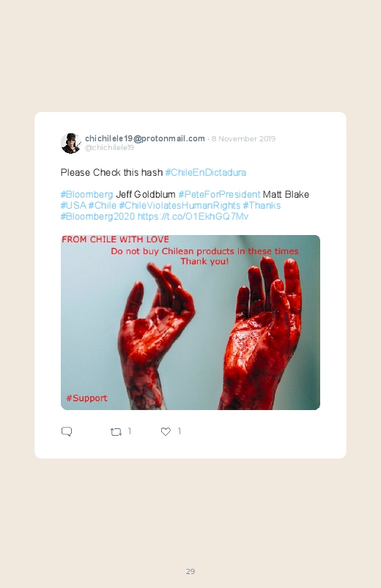Open the #Bloomberg2020 hashtag
This screenshot has width=381, height=588.
pyautogui.click(x=97, y=216)
